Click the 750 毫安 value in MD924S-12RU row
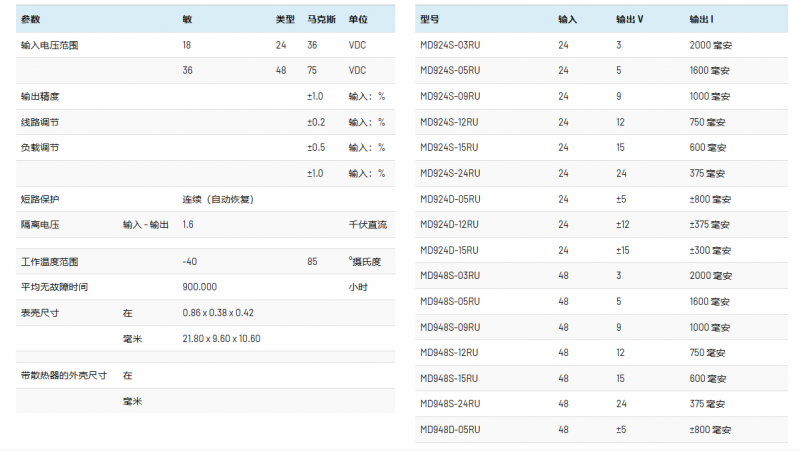800x451 pixels. (x=707, y=122)
